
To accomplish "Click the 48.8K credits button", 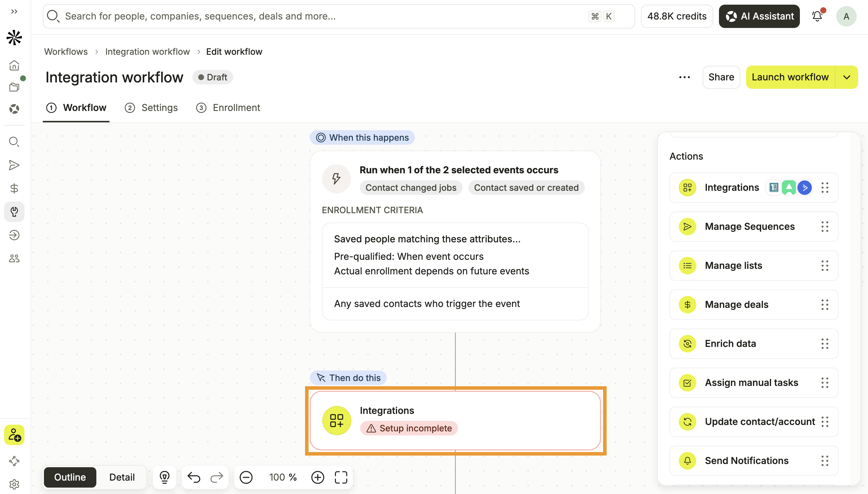I will 677,16.
